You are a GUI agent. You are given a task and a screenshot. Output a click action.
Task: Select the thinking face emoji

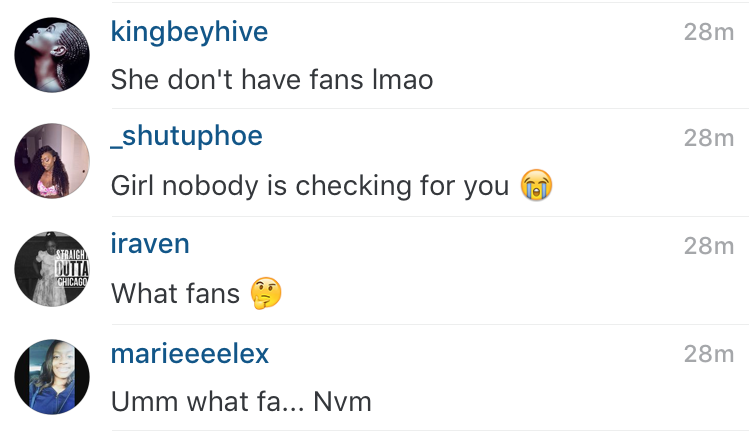[x=266, y=293]
